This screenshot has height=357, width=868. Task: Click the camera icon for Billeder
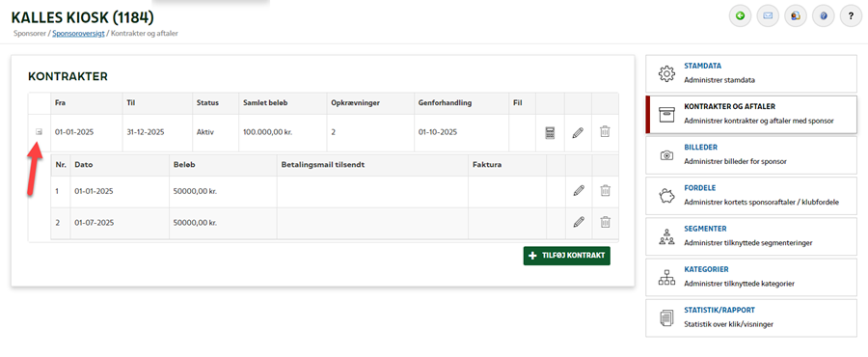pyautogui.click(x=666, y=155)
